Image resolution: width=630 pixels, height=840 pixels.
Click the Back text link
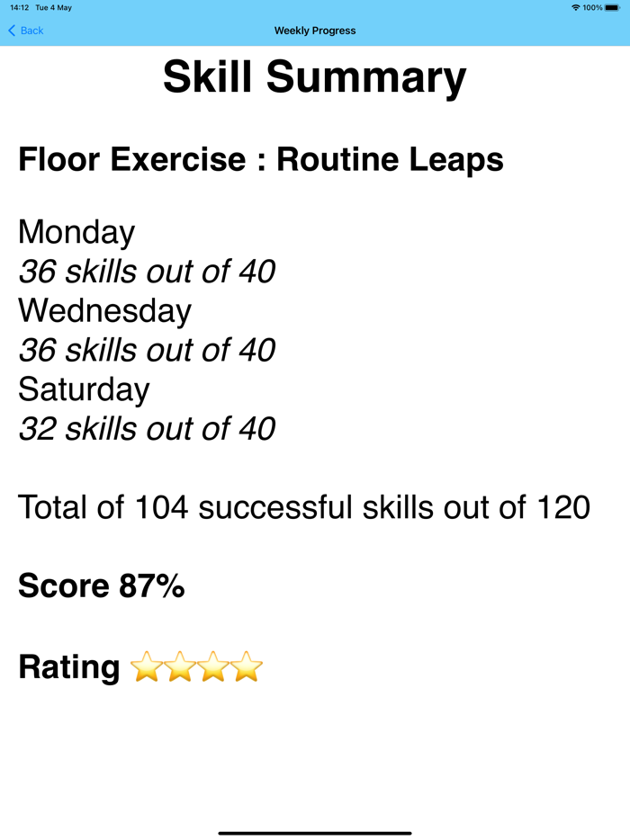pyautogui.click(x=32, y=31)
